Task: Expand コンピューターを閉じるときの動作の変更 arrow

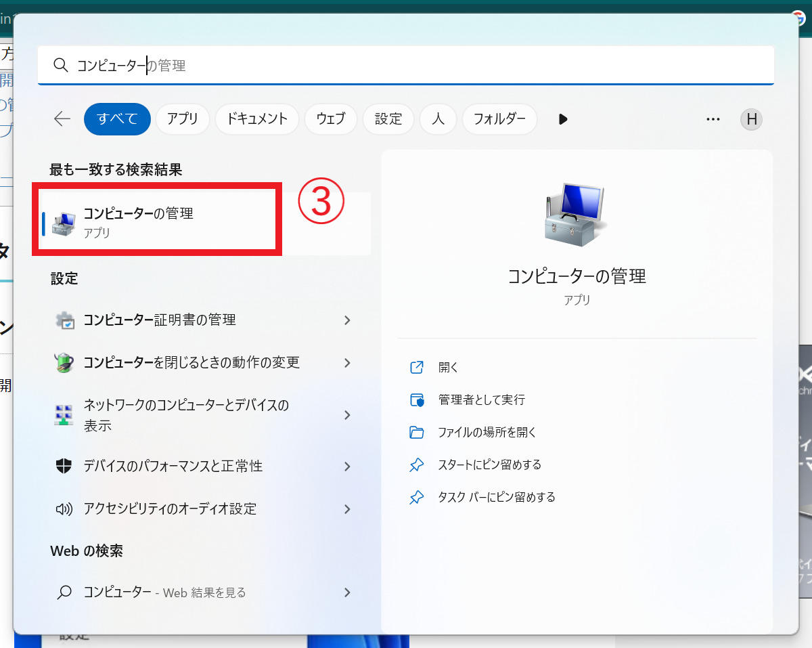Action: 347,363
